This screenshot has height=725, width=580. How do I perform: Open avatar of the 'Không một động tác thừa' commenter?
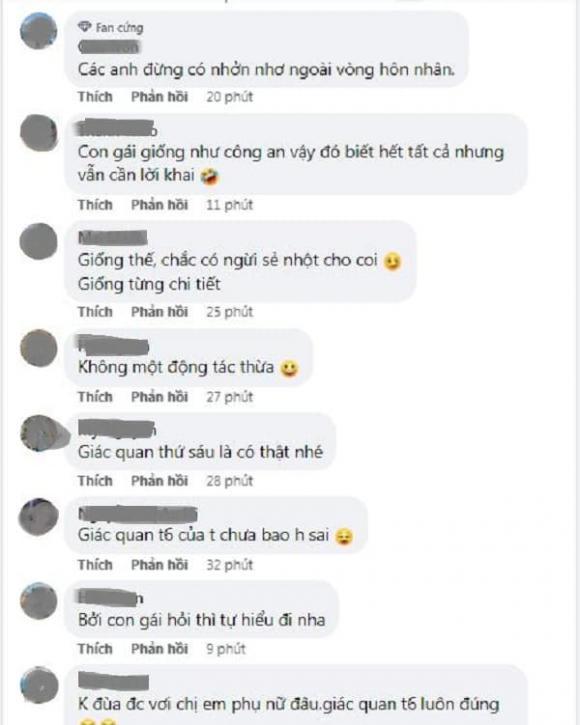[39, 348]
